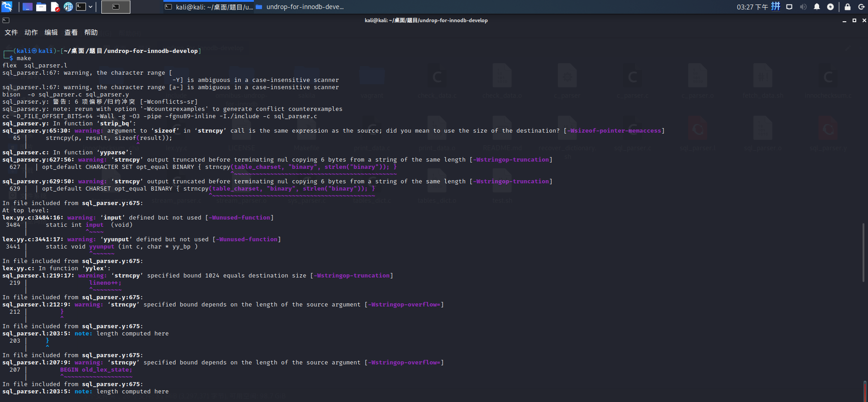Maximize the terminal window
The image size is (868, 402).
(854, 20)
